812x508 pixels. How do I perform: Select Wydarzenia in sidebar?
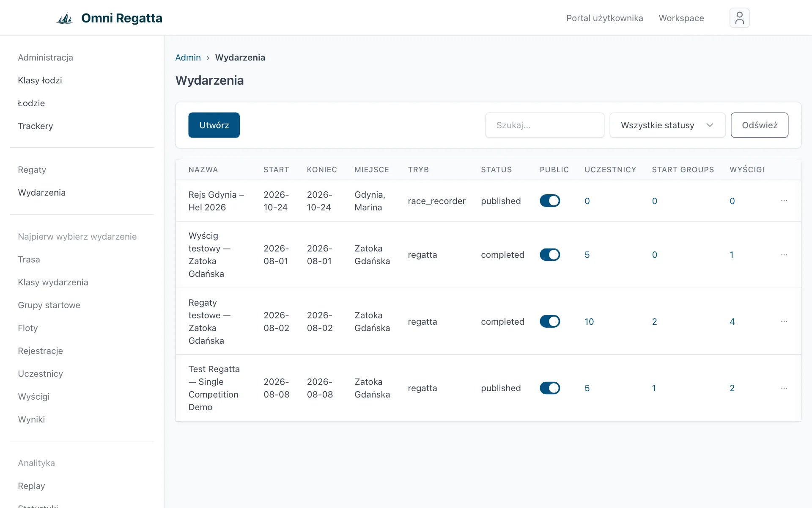[x=41, y=193]
